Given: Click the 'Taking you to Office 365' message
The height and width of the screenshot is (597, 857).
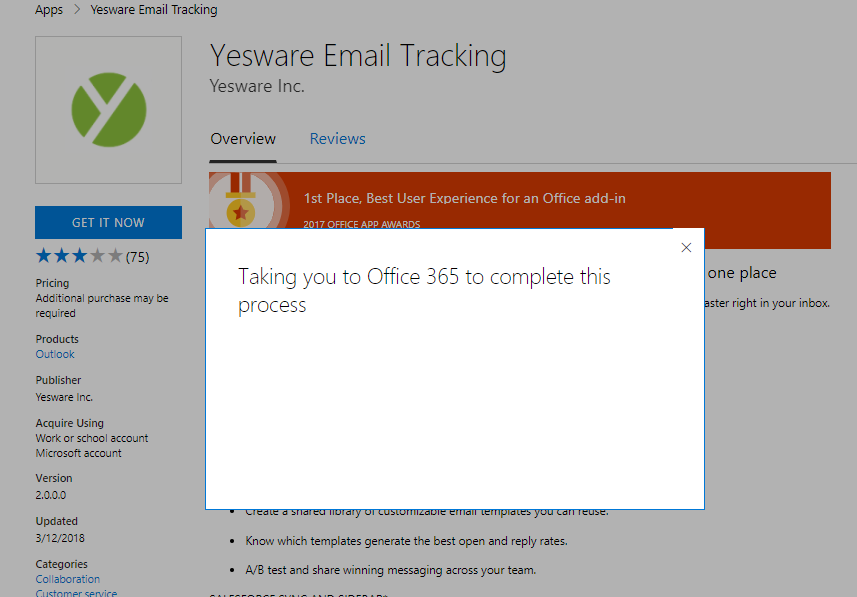Looking at the screenshot, I should click(424, 290).
